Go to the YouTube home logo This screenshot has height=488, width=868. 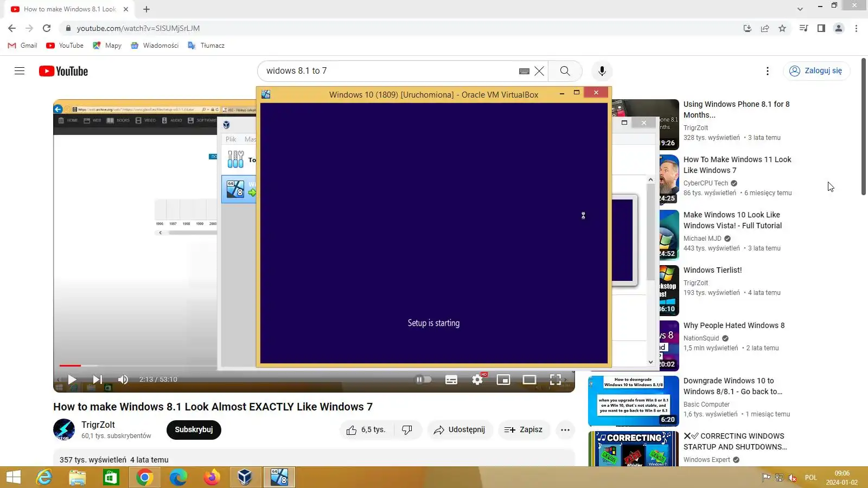(x=63, y=71)
